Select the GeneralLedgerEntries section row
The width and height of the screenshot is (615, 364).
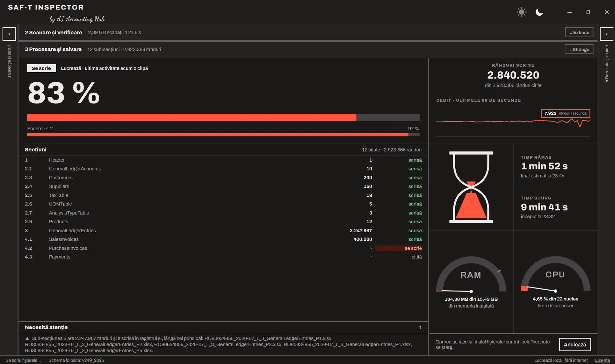click(x=223, y=231)
